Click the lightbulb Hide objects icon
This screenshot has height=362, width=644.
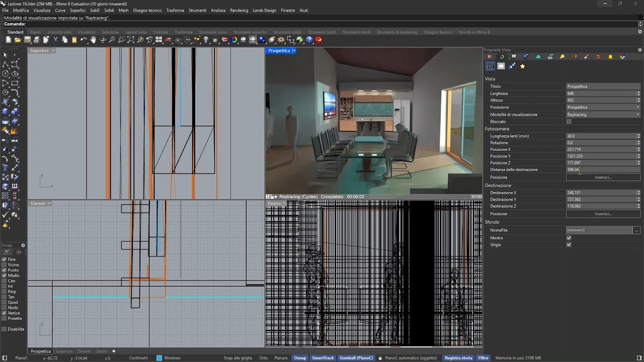[206, 40]
